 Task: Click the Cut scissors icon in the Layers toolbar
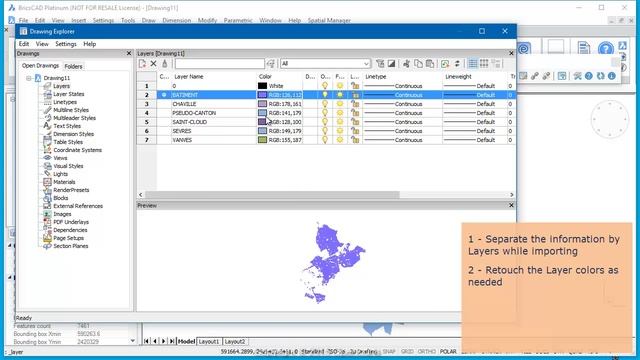click(407, 64)
